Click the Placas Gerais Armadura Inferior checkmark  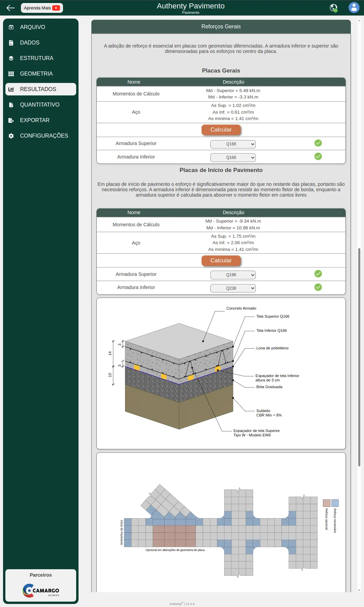[318, 156]
